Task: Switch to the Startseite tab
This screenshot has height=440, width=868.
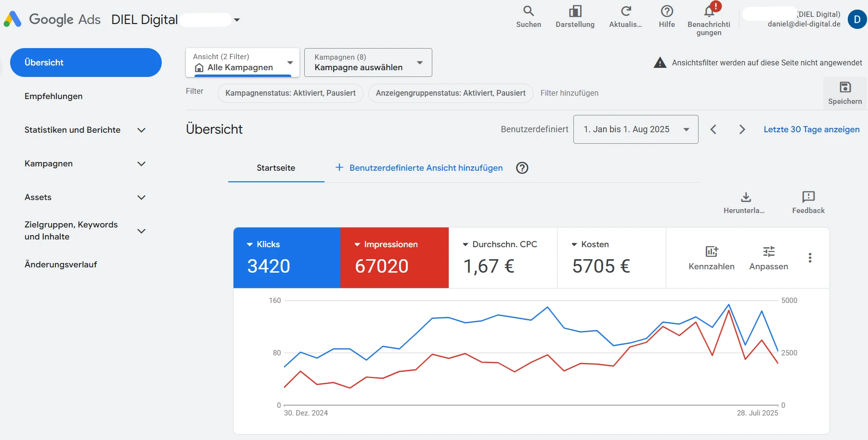Action: (276, 168)
